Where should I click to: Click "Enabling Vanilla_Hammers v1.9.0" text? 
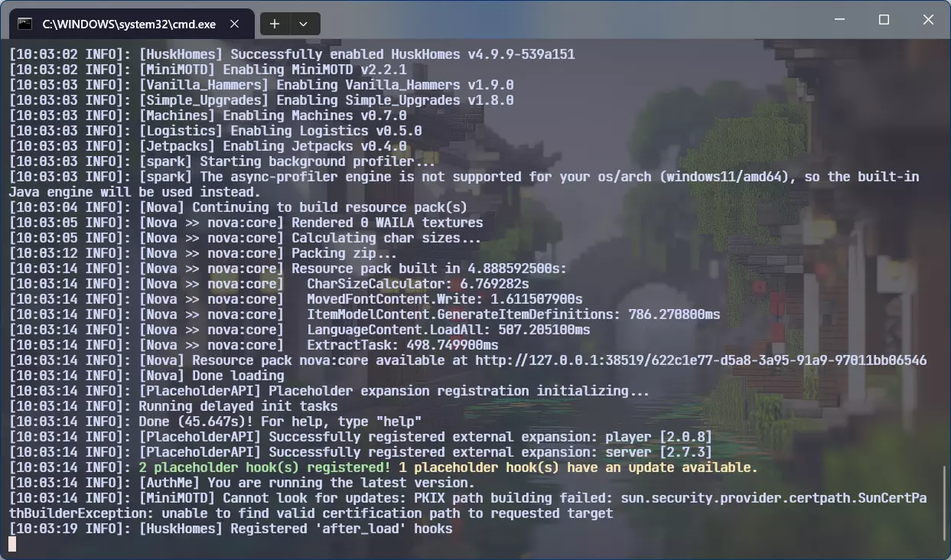point(395,85)
